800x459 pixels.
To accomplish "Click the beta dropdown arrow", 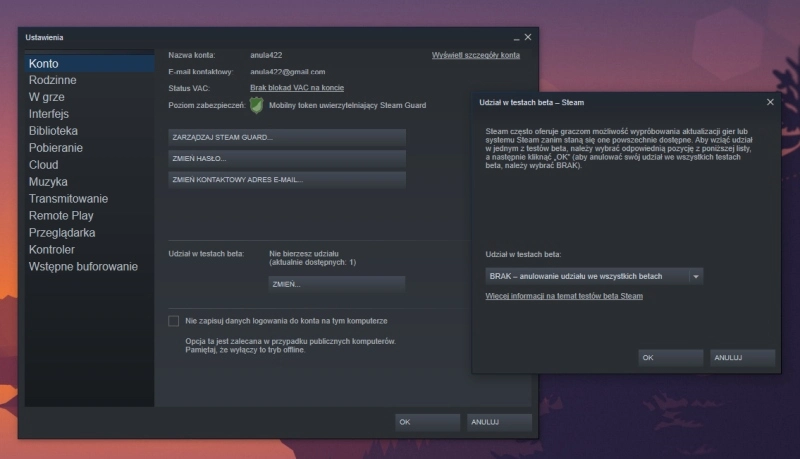I will coord(695,276).
